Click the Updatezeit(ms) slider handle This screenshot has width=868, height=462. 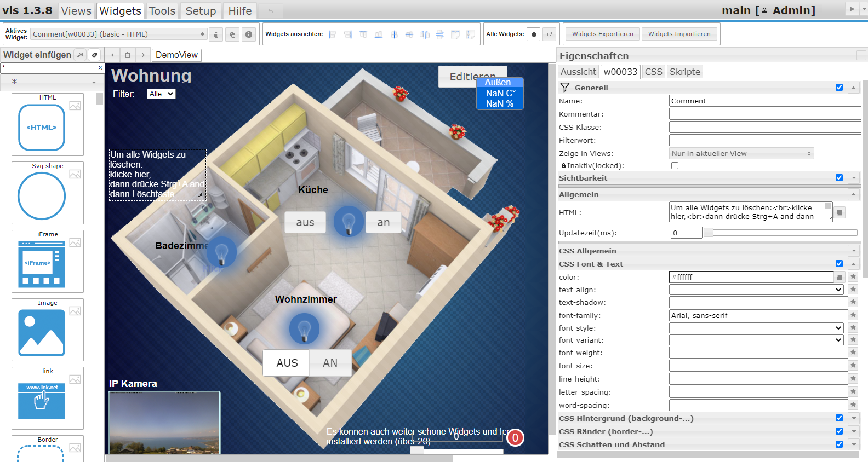tap(709, 233)
